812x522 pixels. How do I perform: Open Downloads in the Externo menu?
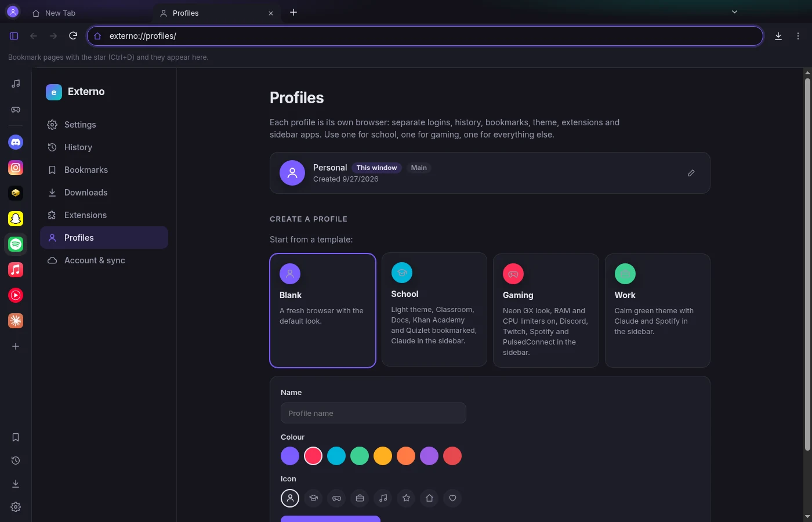(104, 193)
